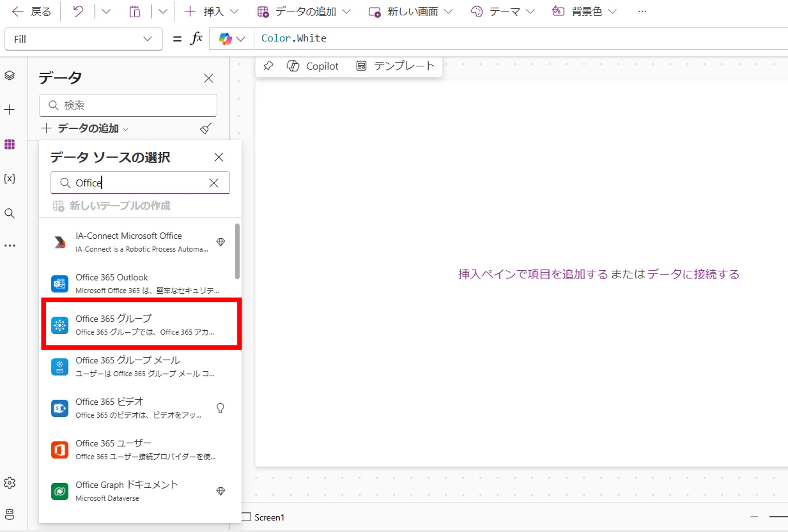This screenshot has height=532, width=788.
Task: Open the insert plus icon in sidebar
Action: (9, 110)
